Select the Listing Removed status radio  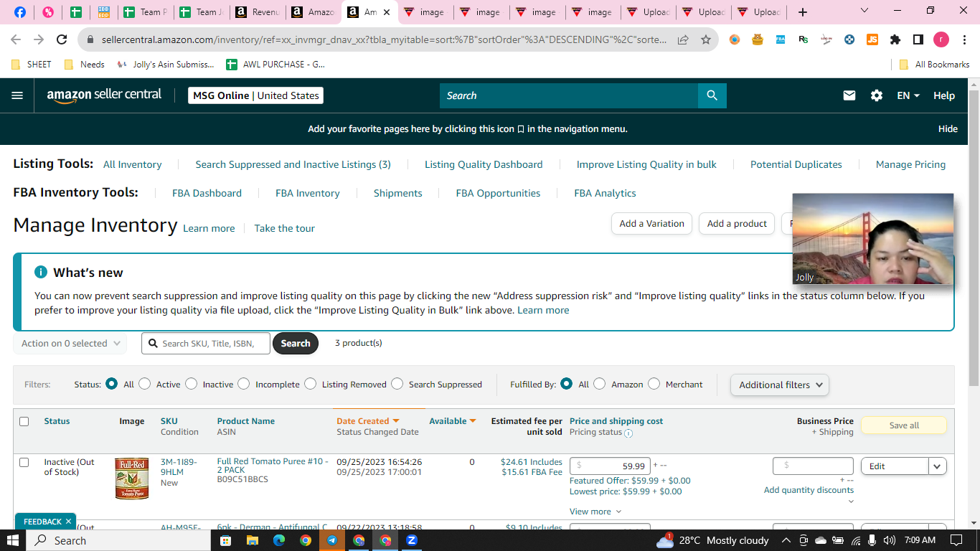(310, 384)
